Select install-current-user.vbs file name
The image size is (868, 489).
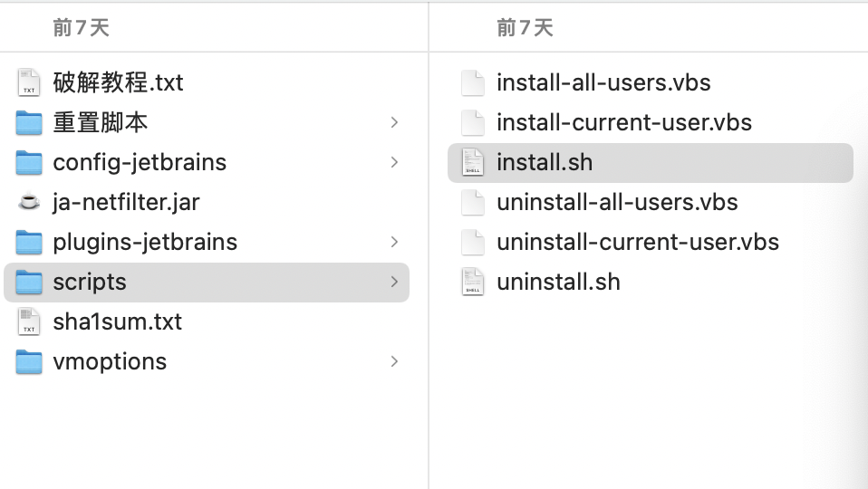(x=624, y=122)
